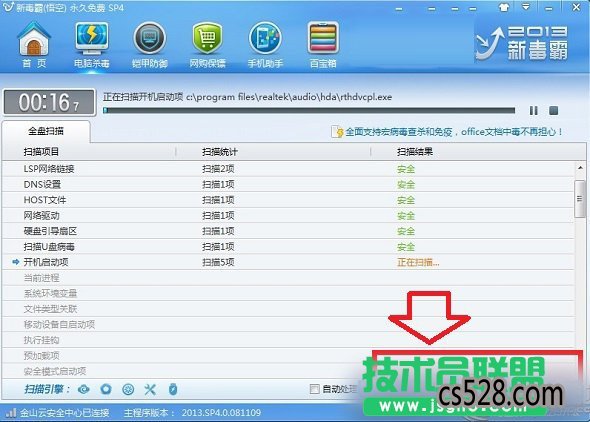Click the signal bars connection icon

pos(11,413)
